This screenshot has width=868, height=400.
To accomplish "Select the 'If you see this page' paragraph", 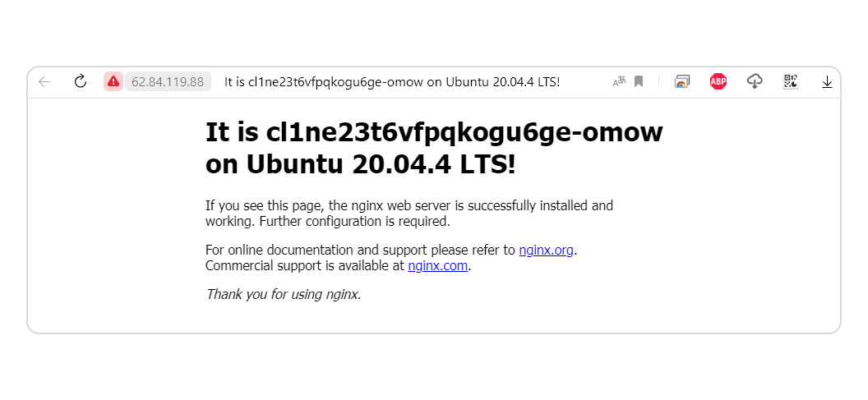I will click(409, 214).
